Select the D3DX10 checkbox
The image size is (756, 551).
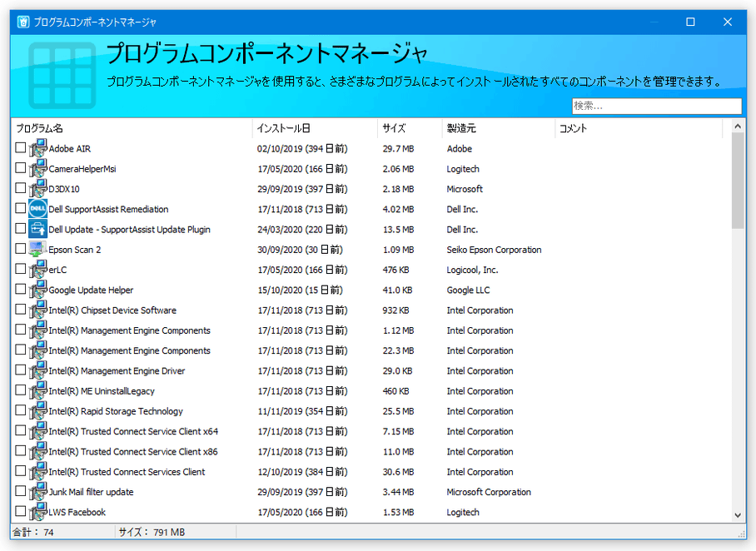pyautogui.click(x=20, y=188)
